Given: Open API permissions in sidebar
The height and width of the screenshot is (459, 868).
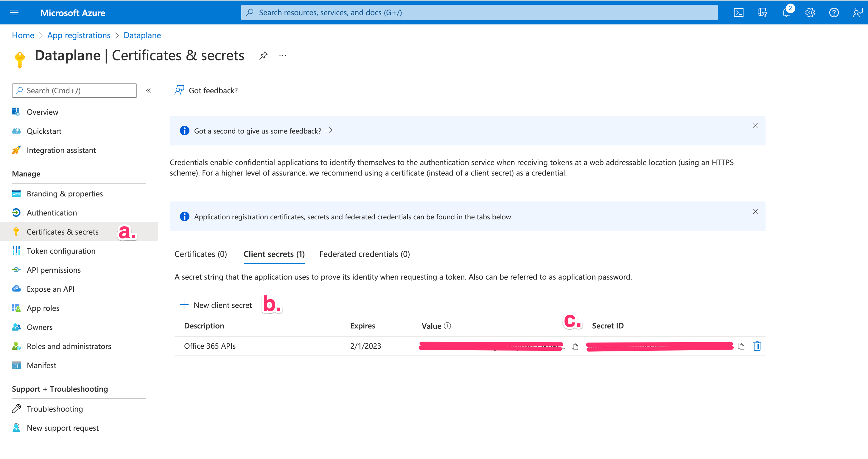Looking at the screenshot, I should pyautogui.click(x=54, y=270).
